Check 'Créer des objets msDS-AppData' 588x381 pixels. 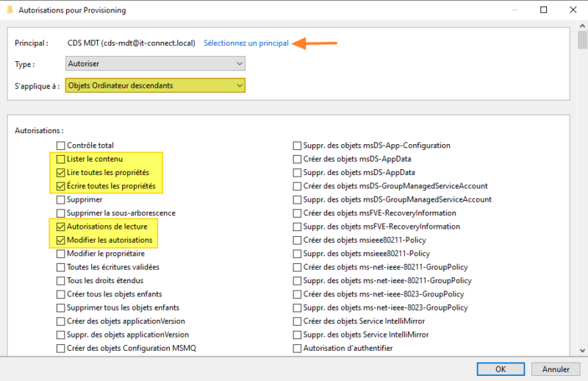297,159
